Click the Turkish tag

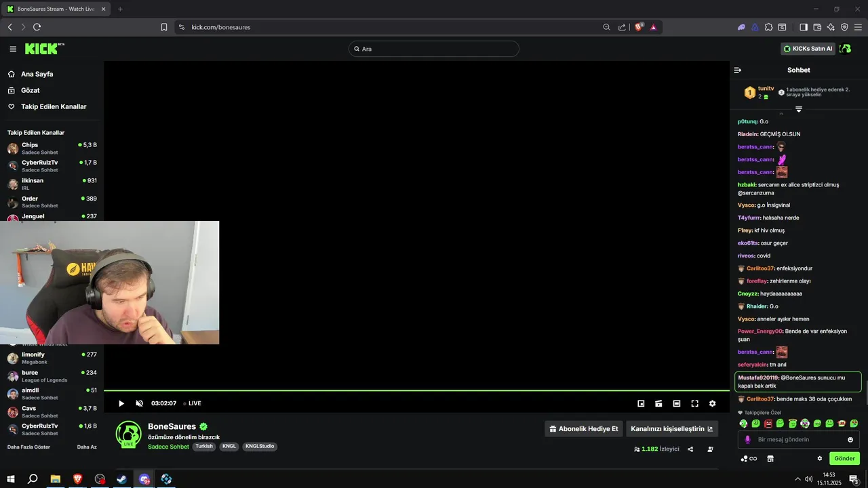tap(204, 447)
